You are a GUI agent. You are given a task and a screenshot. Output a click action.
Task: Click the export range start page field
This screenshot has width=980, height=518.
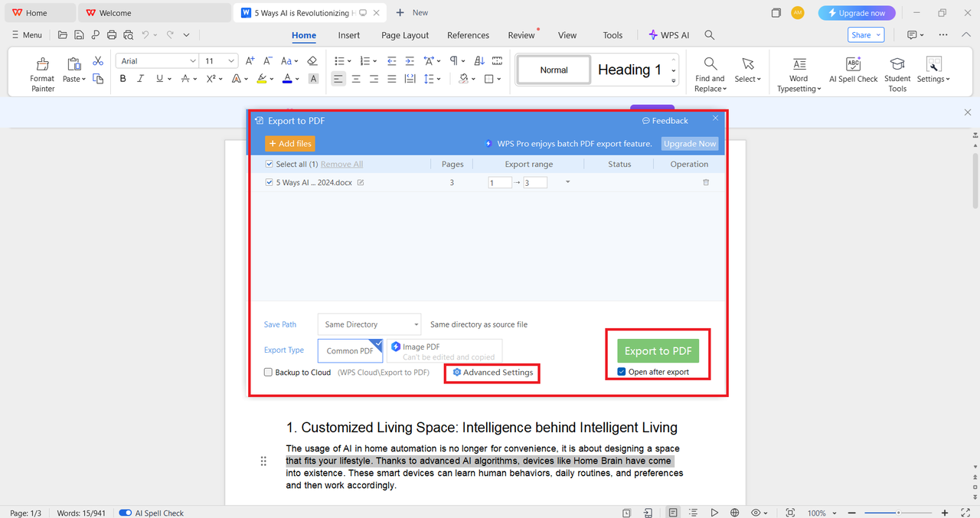pos(500,183)
